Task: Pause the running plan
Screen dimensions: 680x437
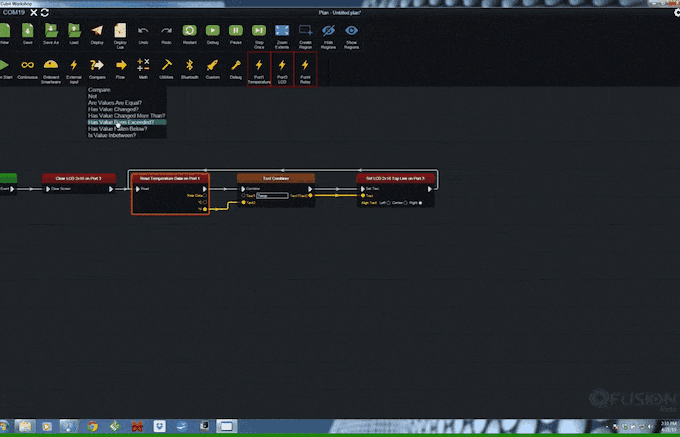Action: click(x=236, y=30)
